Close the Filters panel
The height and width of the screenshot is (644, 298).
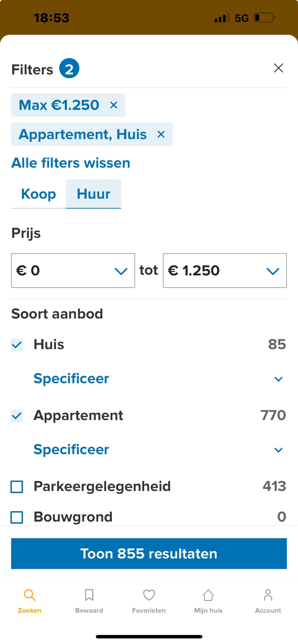tap(278, 68)
